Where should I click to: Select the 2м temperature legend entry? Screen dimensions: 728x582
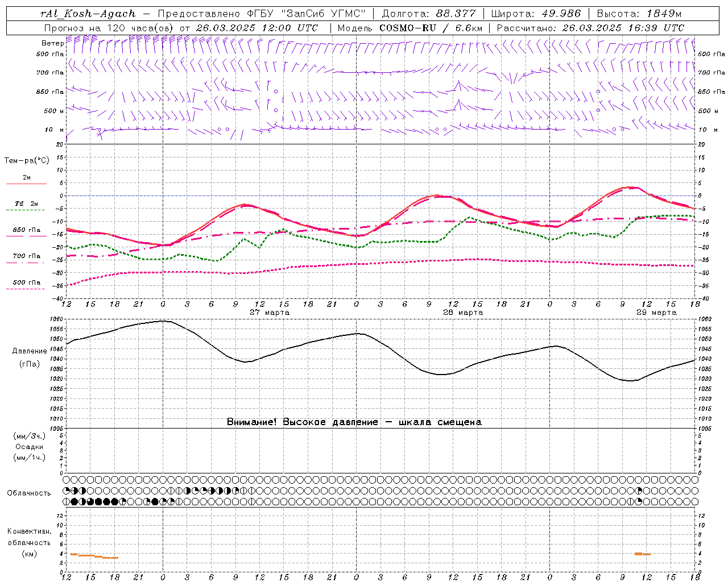click(27, 178)
